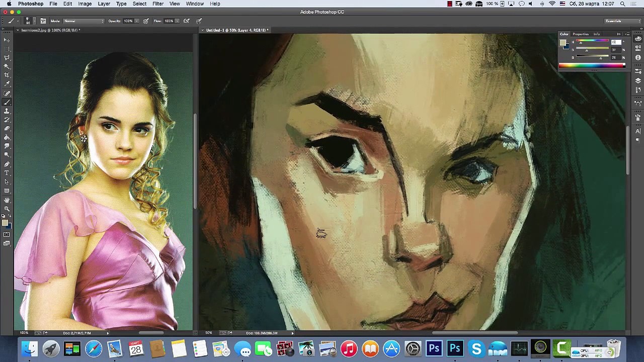This screenshot has width=644, height=362.
Task: Open the Type menu
Action: click(121, 4)
